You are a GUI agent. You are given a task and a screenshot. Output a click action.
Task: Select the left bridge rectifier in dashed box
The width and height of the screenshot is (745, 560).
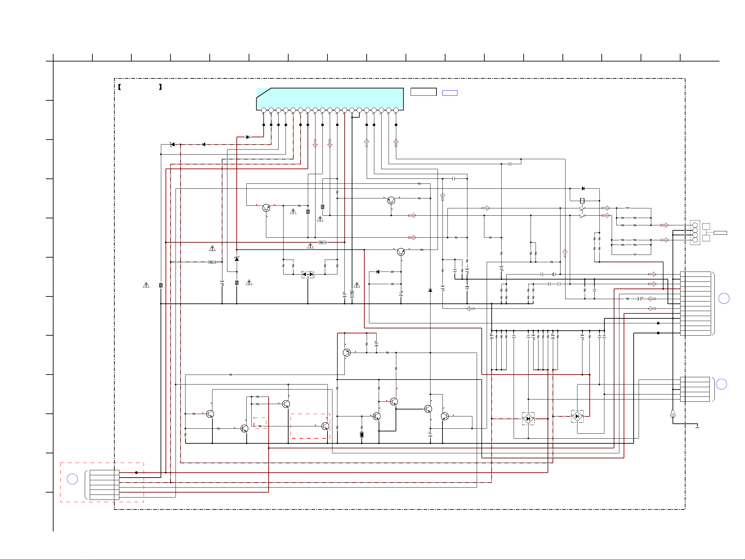tap(528, 418)
